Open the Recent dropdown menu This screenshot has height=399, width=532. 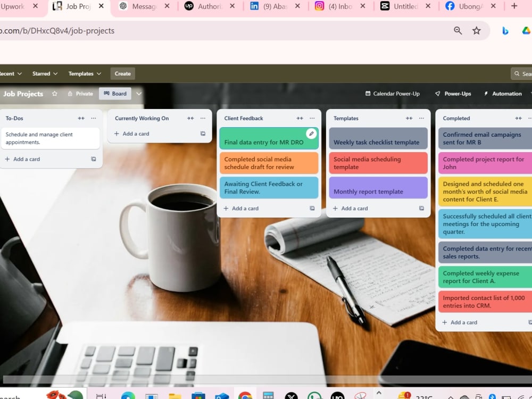pyautogui.click(x=10, y=73)
